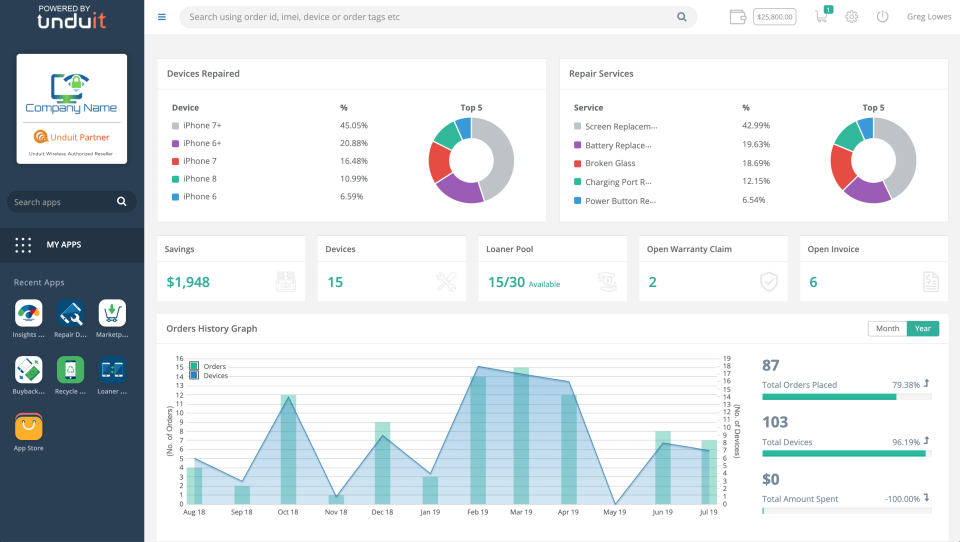Launch the Repair Depot app icon
Image resolution: width=960 pixels, height=542 pixels.
pos(70,314)
